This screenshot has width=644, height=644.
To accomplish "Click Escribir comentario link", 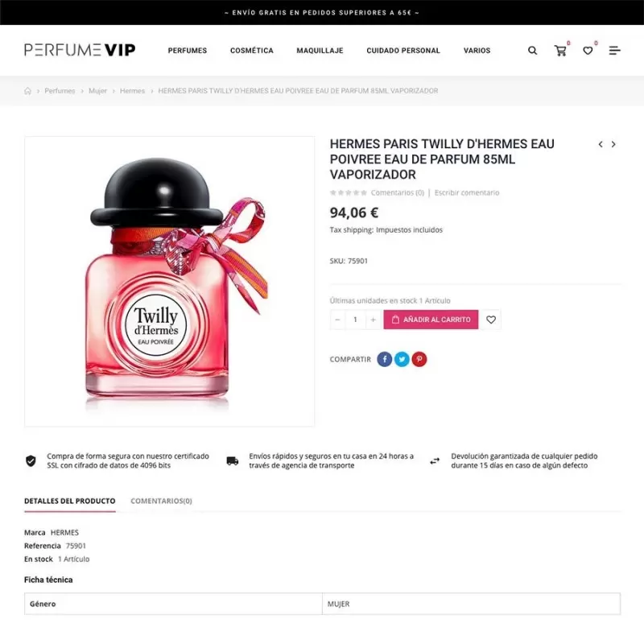I will coord(467,192).
